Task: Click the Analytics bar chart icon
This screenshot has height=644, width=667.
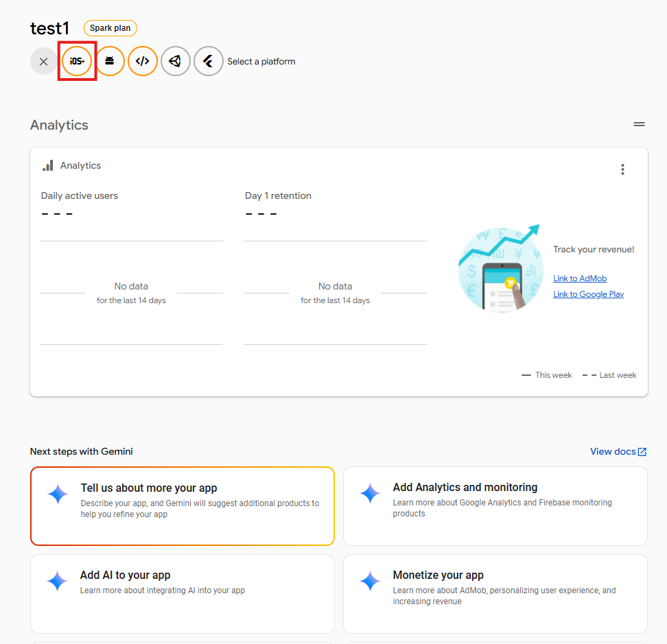Action: point(48,165)
